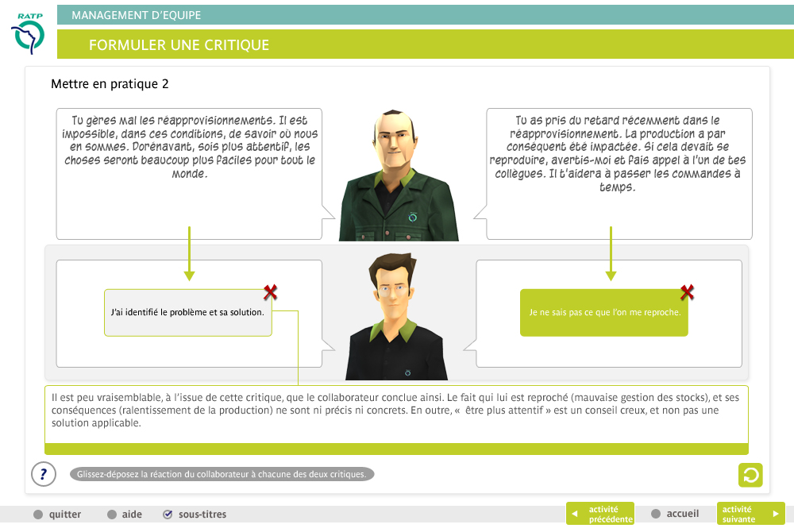The height and width of the screenshot is (532, 794).
Task: Click speech bubble 'Tu as pris du retard récemment'
Action: pyautogui.click(x=619, y=174)
